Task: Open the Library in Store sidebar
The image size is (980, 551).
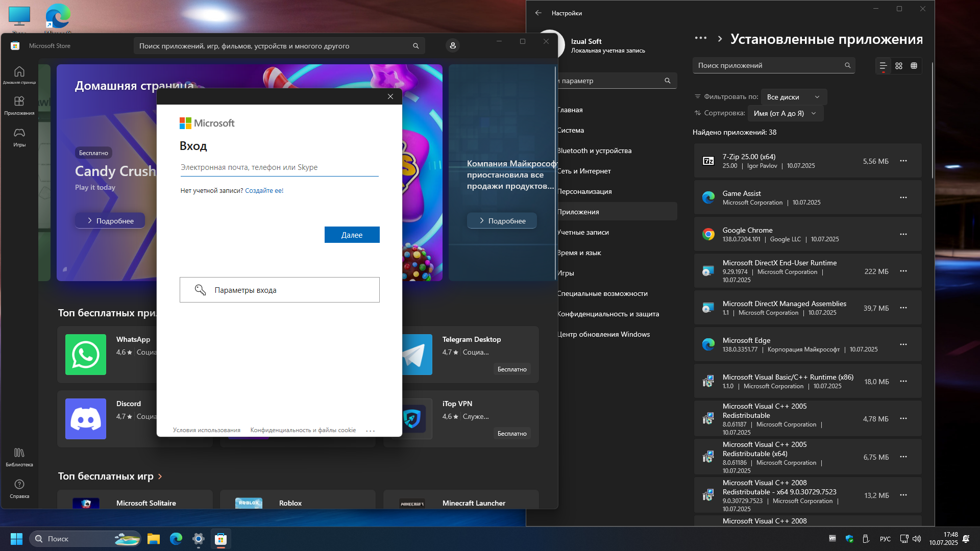Action: click(x=19, y=457)
